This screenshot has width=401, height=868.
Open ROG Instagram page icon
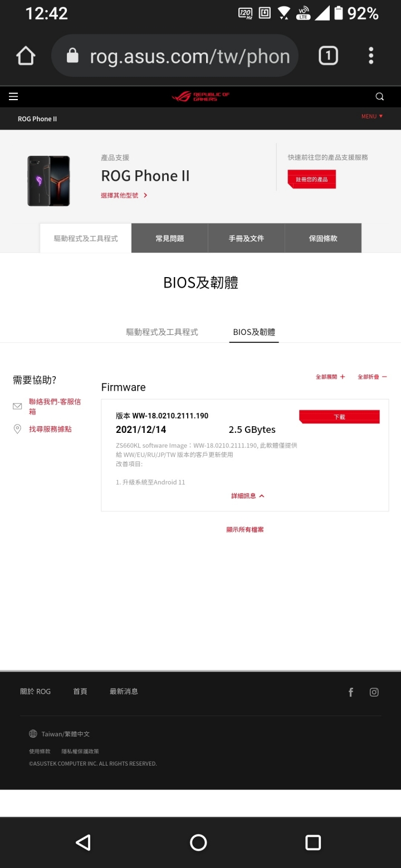(x=374, y=692)
